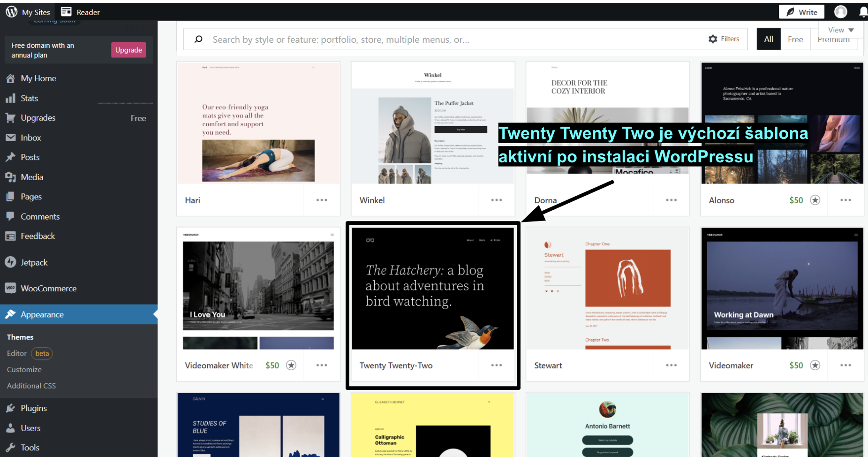The image size is (868, 457).
Task: Open the Hari theme preview thumbnail
Action: point(258,123)
